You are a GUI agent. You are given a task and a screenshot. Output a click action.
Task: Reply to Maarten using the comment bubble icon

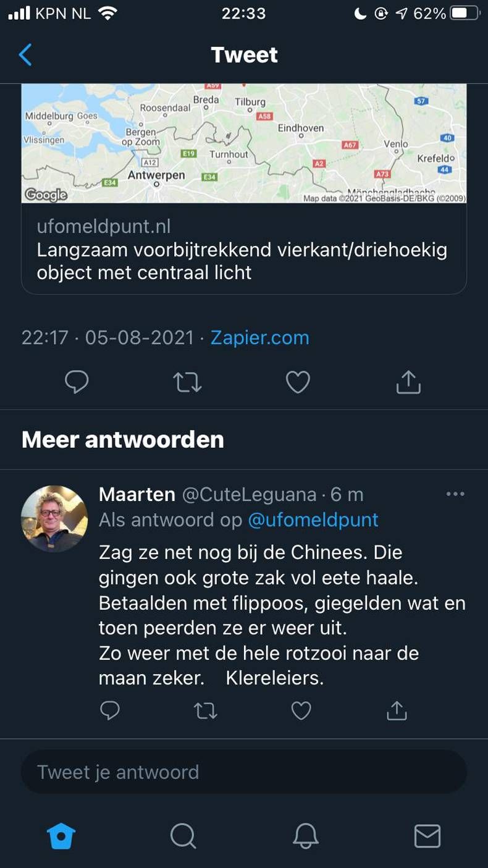110,710
